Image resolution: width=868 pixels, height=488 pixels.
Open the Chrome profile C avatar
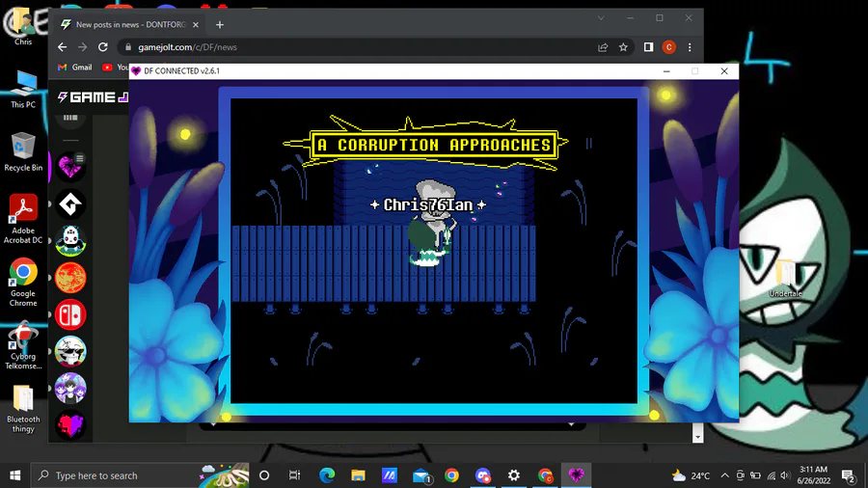[668, 47]
